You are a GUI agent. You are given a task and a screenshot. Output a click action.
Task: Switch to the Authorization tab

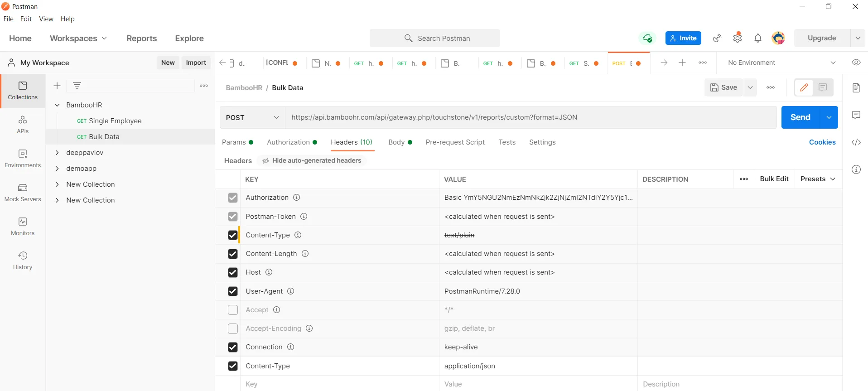click(292, 142)
